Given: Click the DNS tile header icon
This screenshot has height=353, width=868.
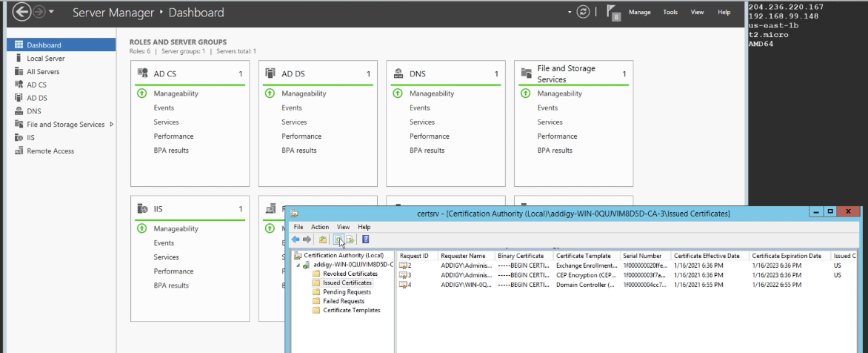Looking at the screenshot, I should 398,73.
